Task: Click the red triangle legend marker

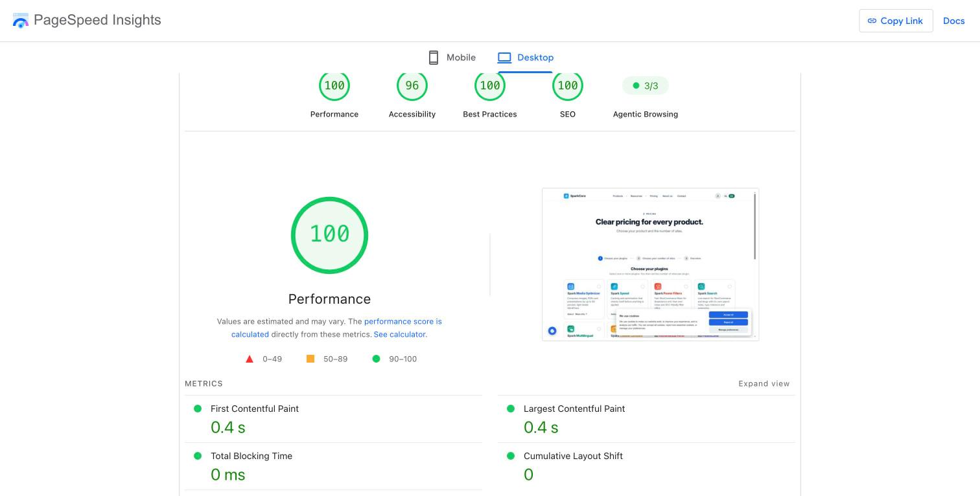Action: (x=250, y=359)
